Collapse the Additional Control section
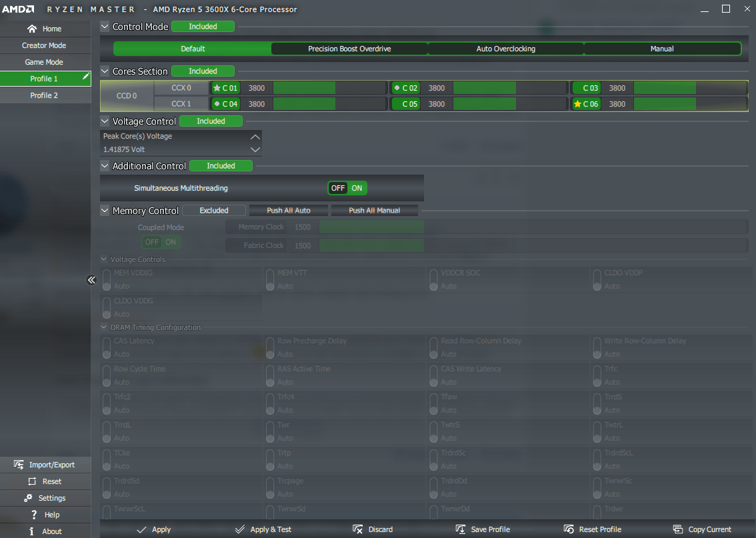This screenshot has height=538, width=756. pos(105,166)
